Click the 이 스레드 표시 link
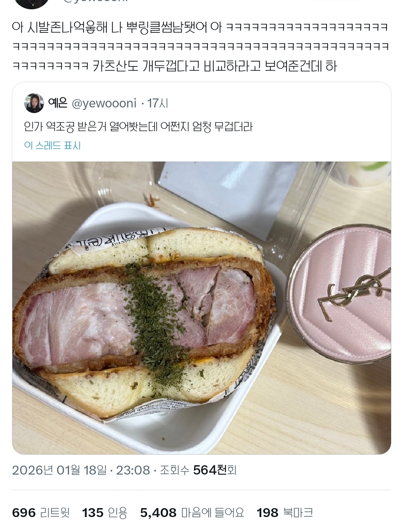This screenshot has height=532, width=403. click(x=52, y=145)
